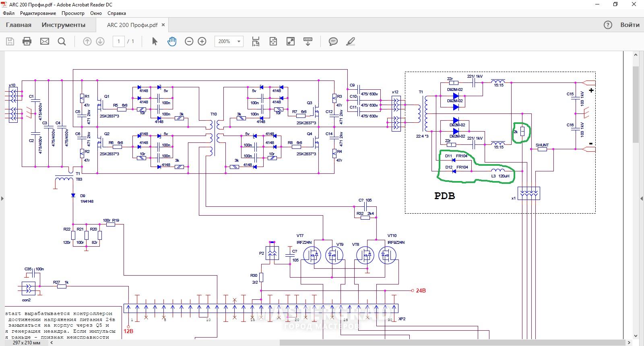Switch to the Главная tab
Viewport: 644px width, 346px height.
click(x=19, y=25)
